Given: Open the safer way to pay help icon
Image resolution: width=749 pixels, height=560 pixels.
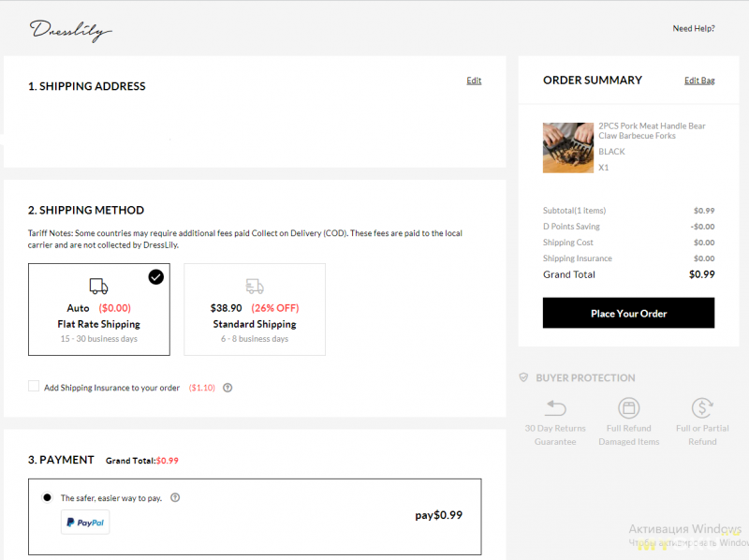Looking at the screenshot, I should tap(175, 497).
